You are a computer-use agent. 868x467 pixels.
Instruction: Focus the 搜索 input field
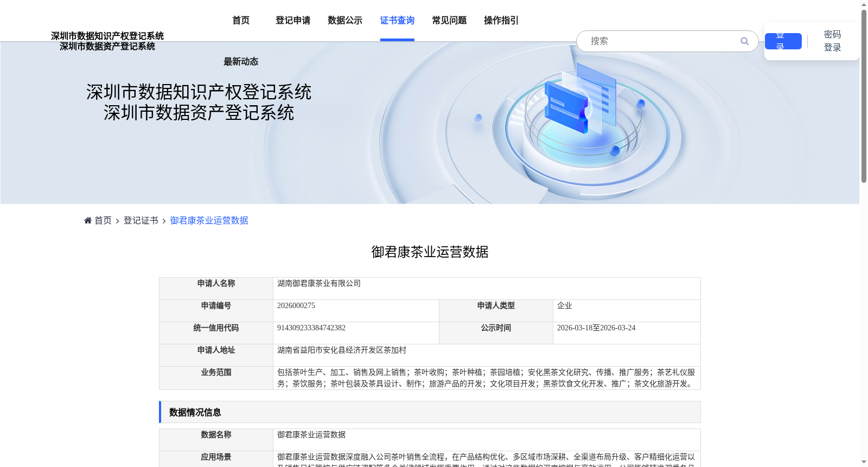tap(662, 41)
